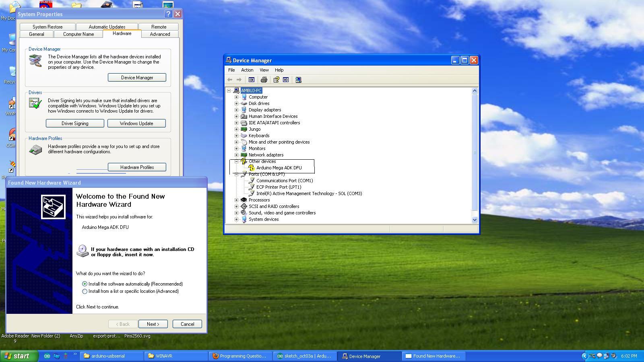The image size is (644, 362).
Task: Switch to arduino-usbserial taskbar window
Action: pyautogui.click(x=112, y=356)
